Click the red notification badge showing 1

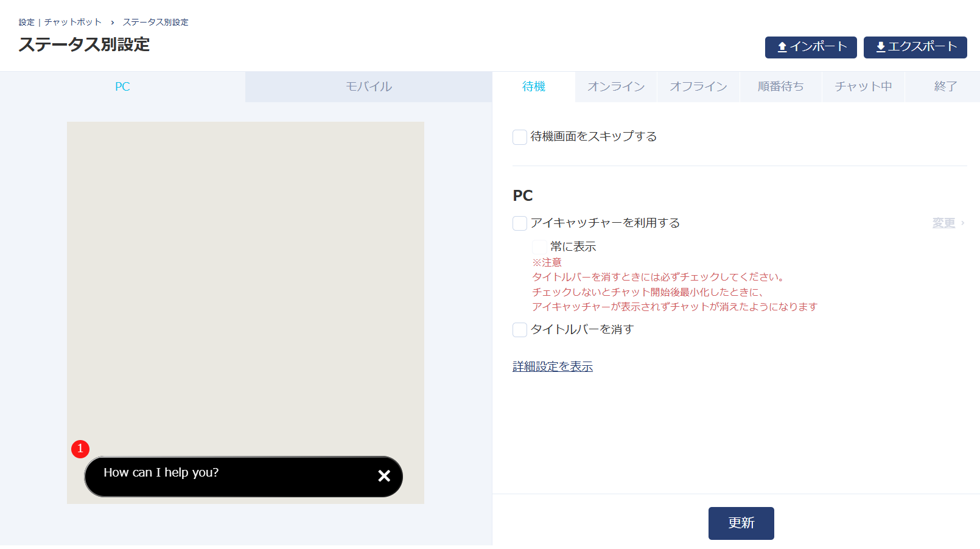tap(80, 449)
